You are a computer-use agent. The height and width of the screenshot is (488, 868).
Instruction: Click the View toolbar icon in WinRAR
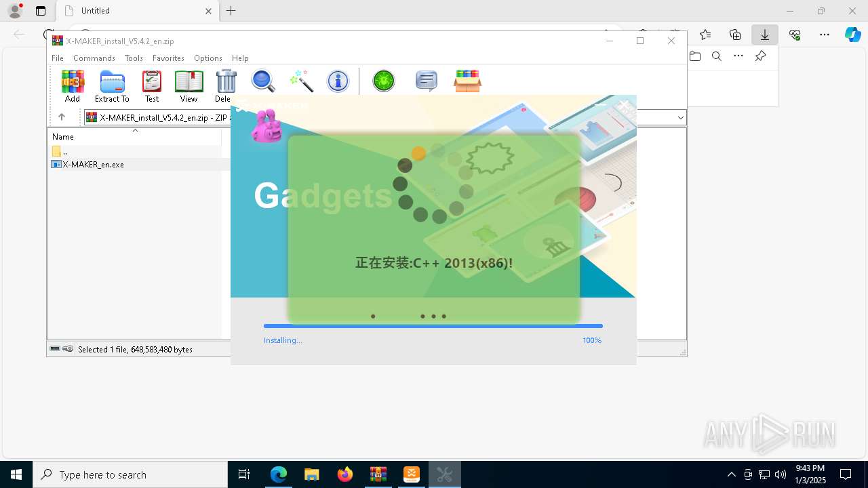tap(189, 86)
